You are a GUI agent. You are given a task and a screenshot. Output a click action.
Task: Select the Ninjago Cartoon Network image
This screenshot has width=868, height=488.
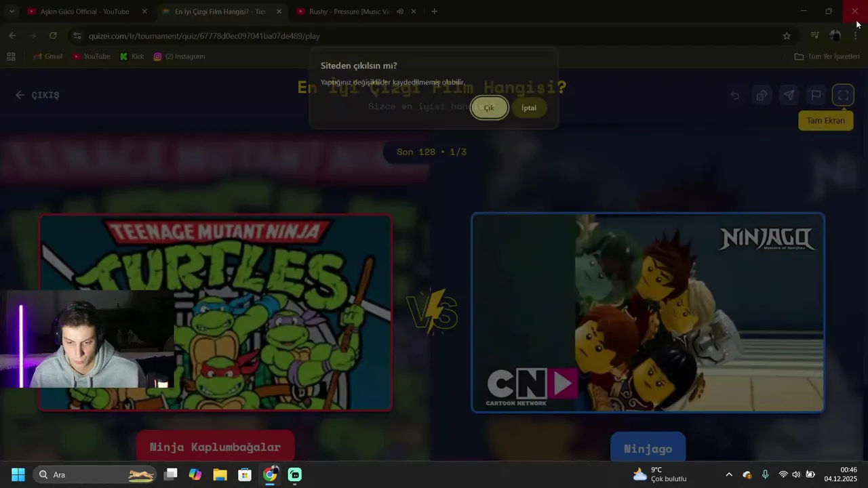(x=648, y=312)
